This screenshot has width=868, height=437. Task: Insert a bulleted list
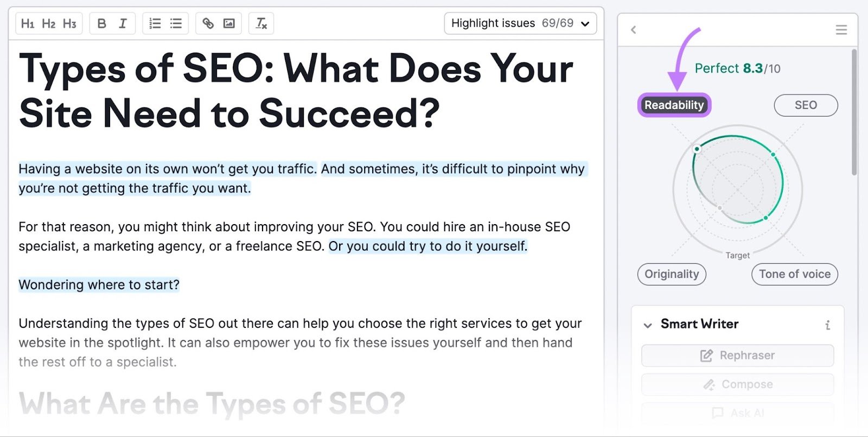175,23
